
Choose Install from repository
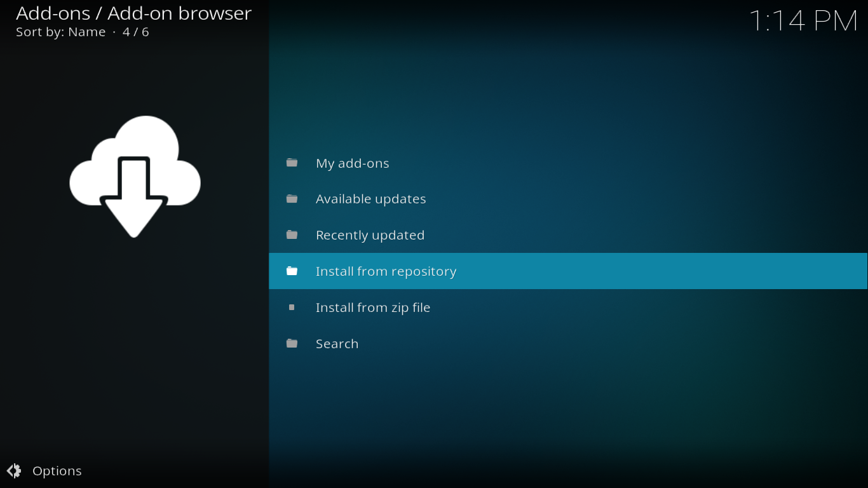(x=386, y=271)
